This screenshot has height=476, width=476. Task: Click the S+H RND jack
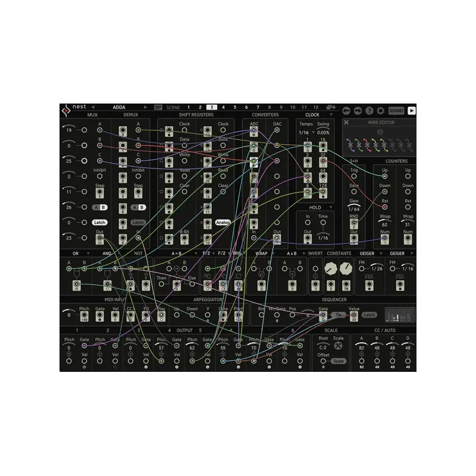353,224
